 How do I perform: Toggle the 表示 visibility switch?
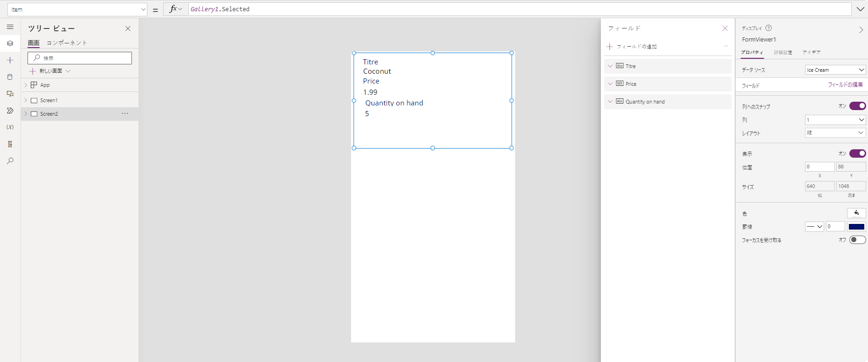[x=857, y=153]
